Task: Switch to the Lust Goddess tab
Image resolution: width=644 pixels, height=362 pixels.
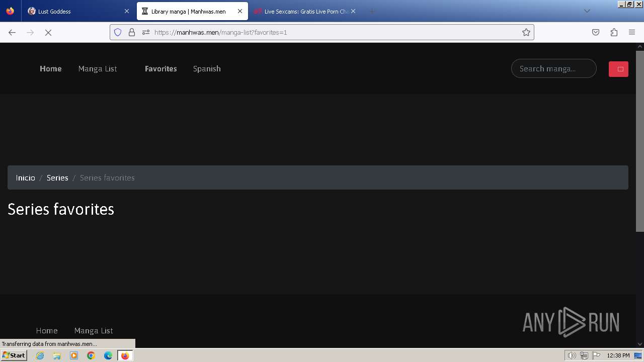Action: coord(78,11)
